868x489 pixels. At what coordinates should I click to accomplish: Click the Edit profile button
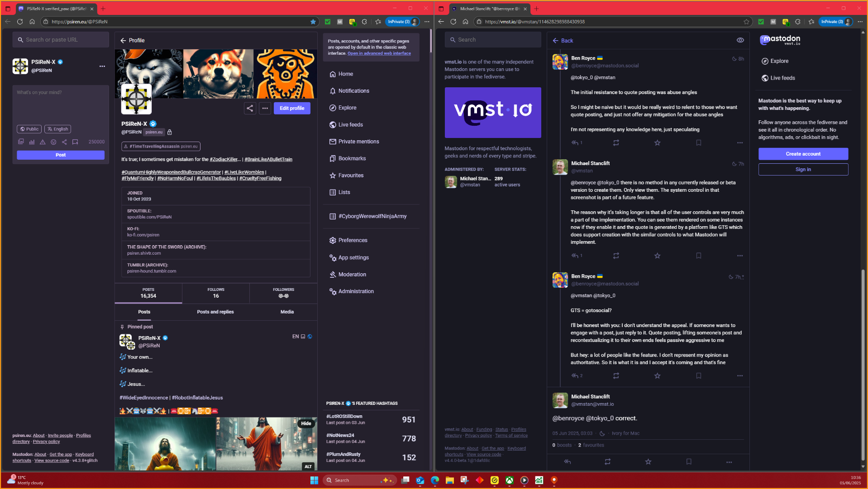click(x=292, y=108)
